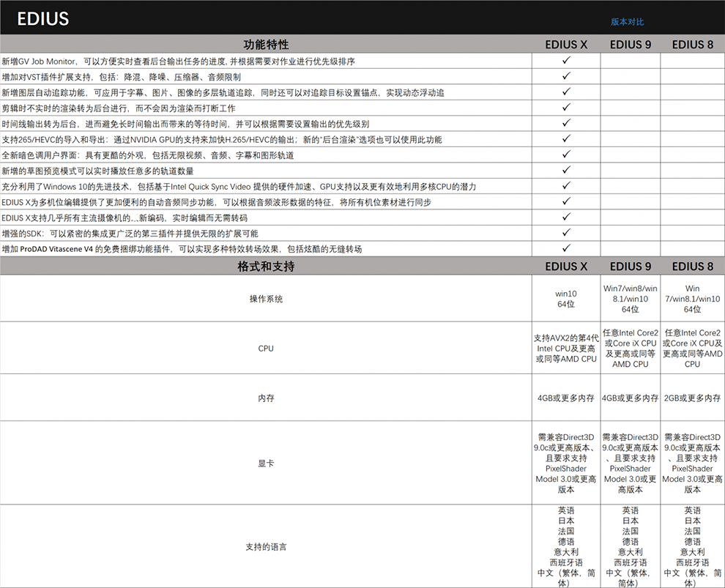This screenshot has width=725, height=588.
Task: Select the 2GB或更多内存 cell for EDIUS 8
Action: point(693,398)
